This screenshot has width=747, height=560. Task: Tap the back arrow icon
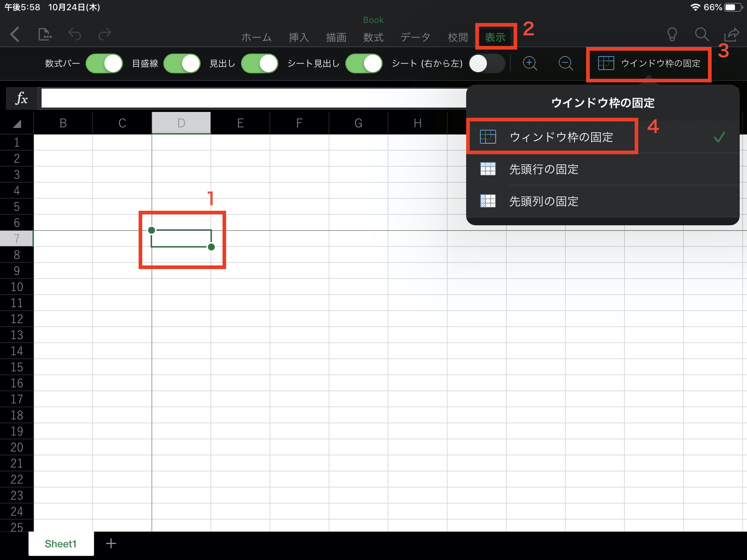15,35
